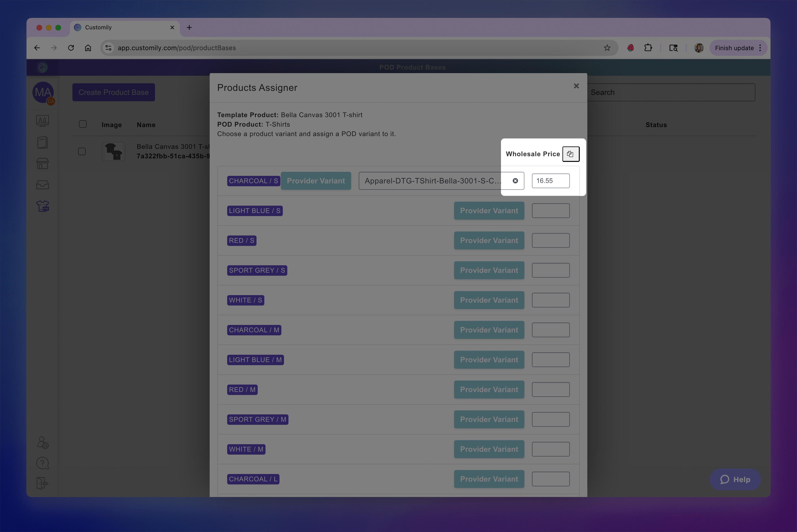The image size is (797, 532).
Task: Click wholesale price field for RED / S
Action: (550, 240)
